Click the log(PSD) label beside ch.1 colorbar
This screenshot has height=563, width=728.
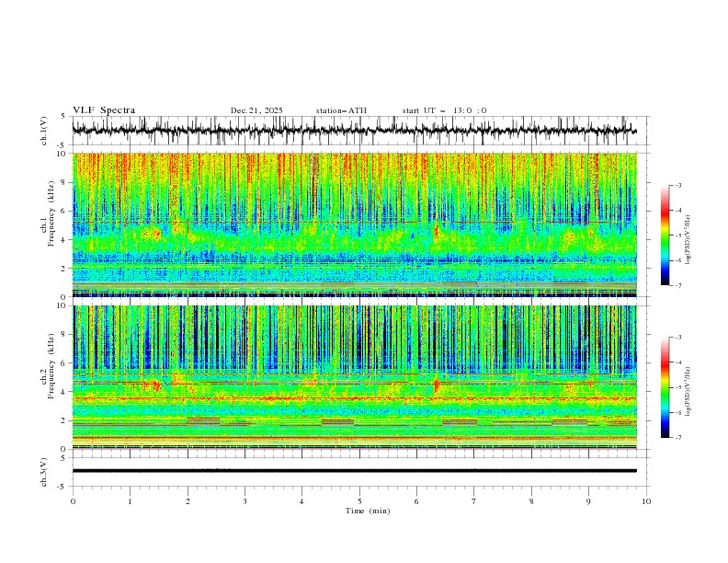(688, 240)
